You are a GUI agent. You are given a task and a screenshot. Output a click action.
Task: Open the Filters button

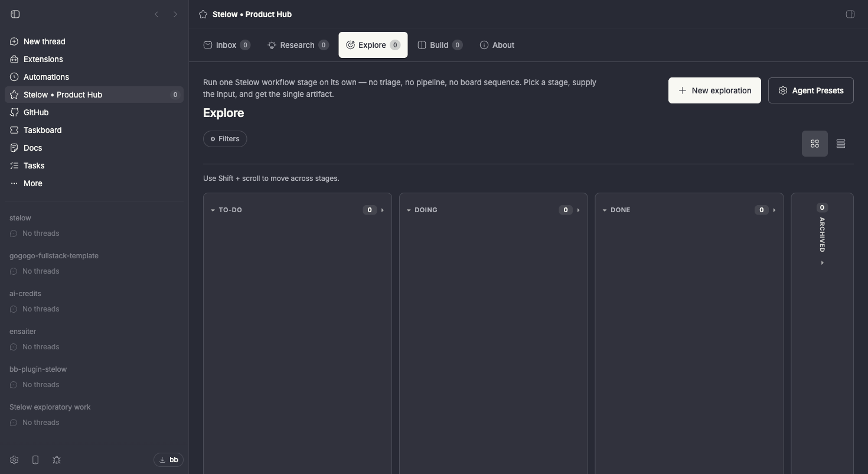[225, 139]
